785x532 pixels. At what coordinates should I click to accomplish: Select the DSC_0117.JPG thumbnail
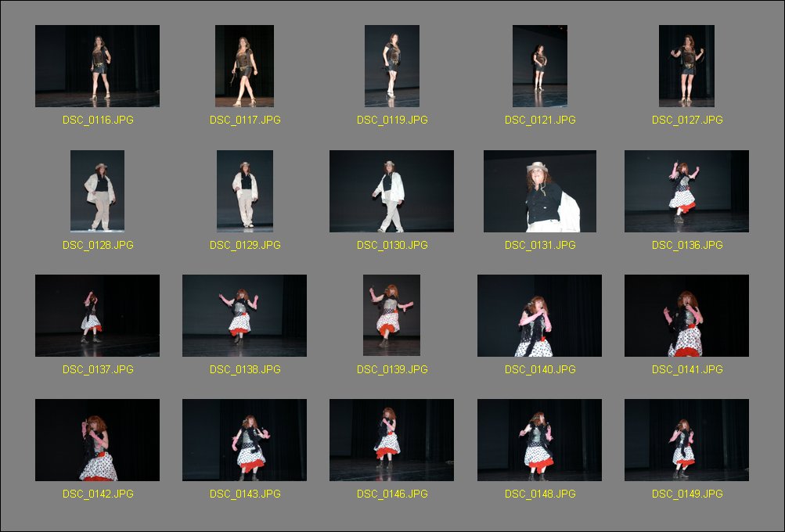(244, 66)
